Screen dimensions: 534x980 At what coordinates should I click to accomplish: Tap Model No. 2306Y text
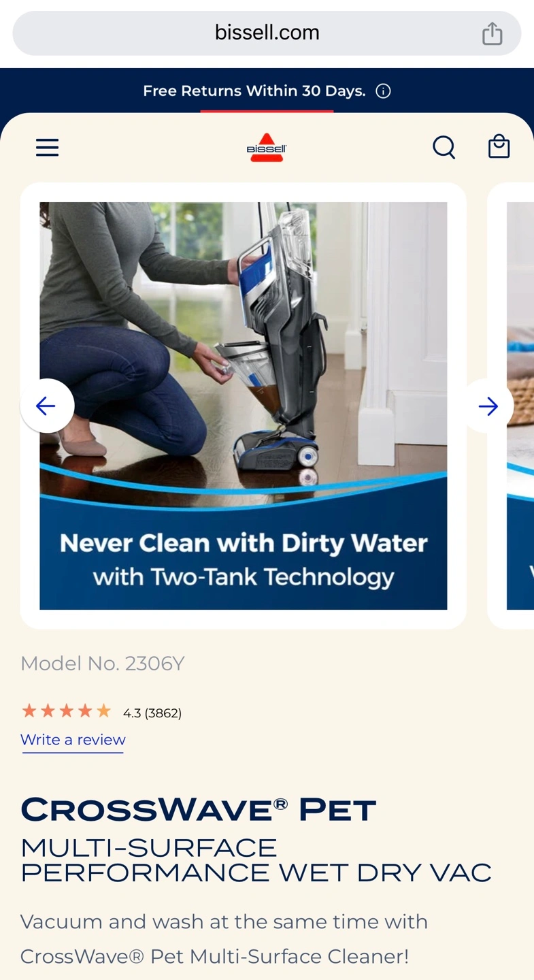click(102, 664)
